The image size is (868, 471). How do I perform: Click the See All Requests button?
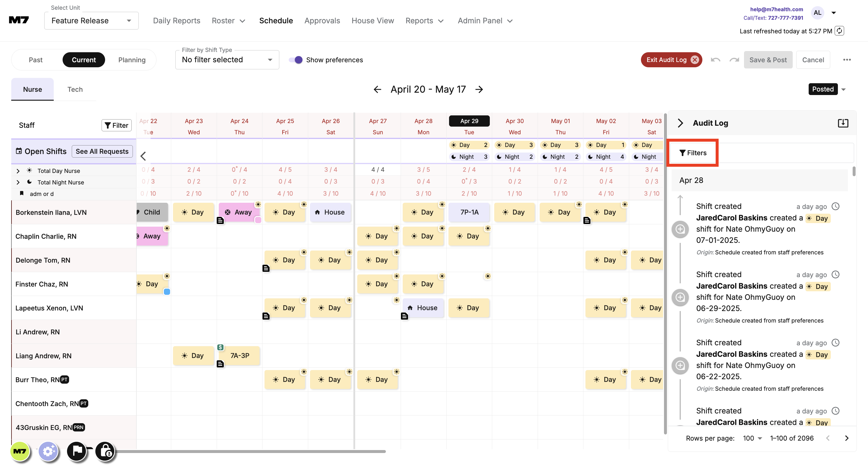click(x=102, y=151)
